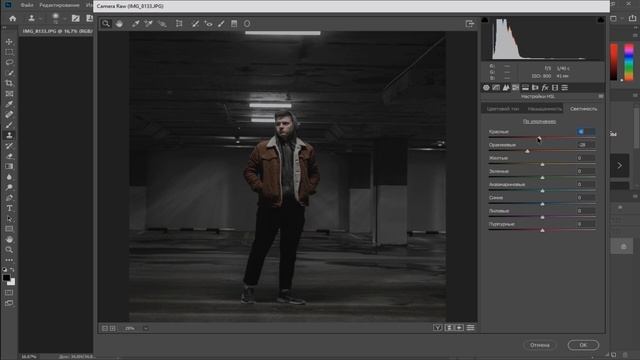The height and width of the screenshot is (360, 640).
Task: Click the Оранжевые luminance slider handle
Action: 527,151
